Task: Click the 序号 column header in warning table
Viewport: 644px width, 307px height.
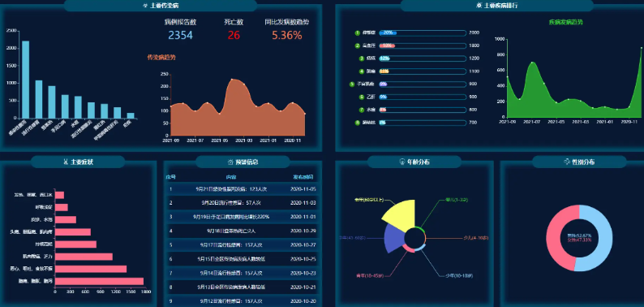Action: tap(170, 177)
